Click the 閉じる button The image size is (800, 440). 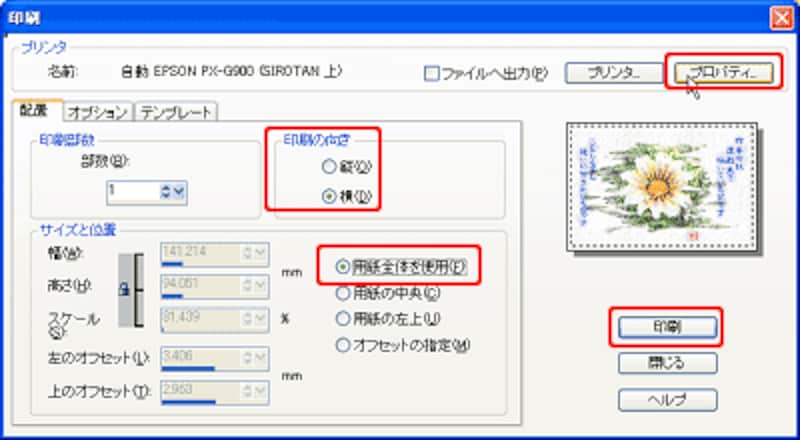tap(667, 363)
